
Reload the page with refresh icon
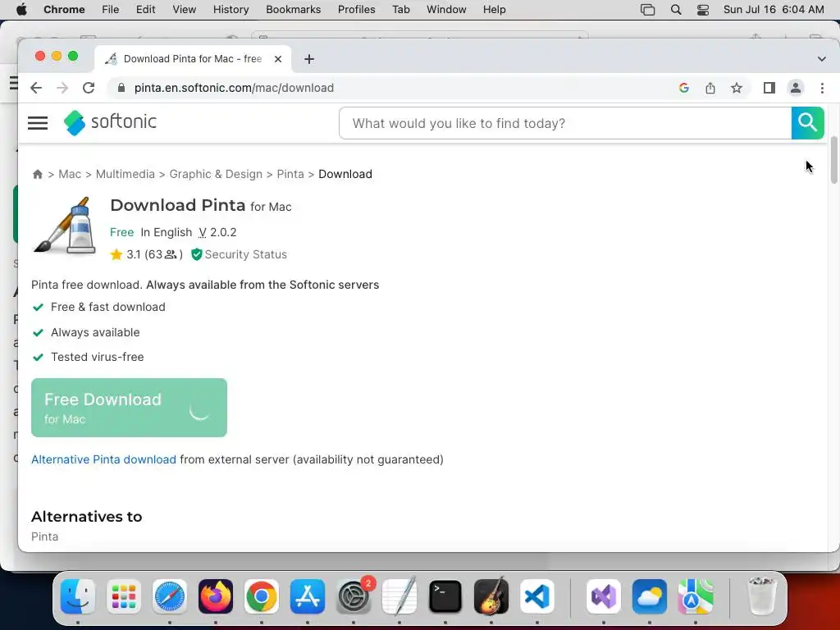(89, 88)
